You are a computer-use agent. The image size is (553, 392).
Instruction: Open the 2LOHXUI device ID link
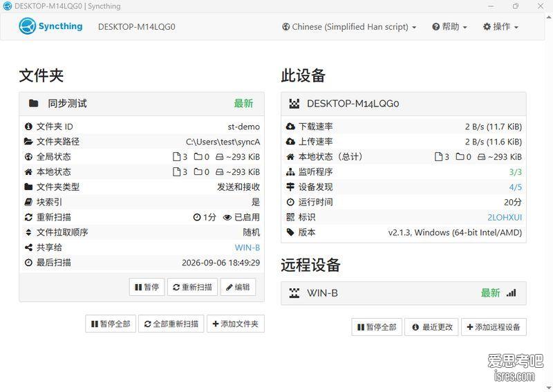click(505, 217)
